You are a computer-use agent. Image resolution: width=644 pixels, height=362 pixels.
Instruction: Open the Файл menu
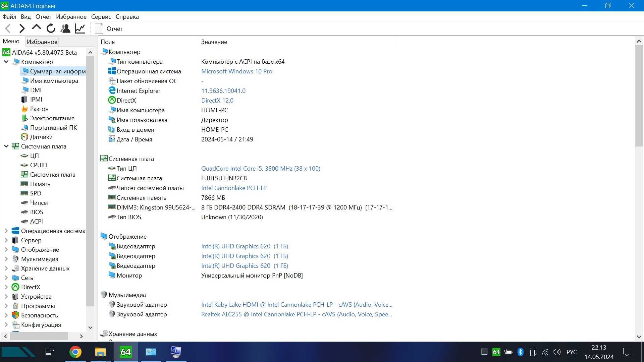9,17
